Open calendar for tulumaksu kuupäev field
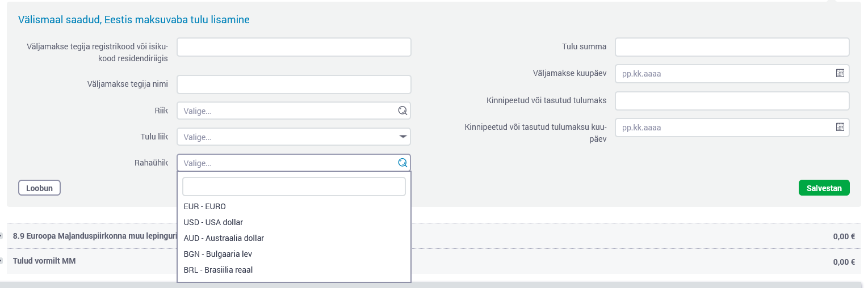The width and height of the screenshot is (868, 288). click(x=840, y=127)
